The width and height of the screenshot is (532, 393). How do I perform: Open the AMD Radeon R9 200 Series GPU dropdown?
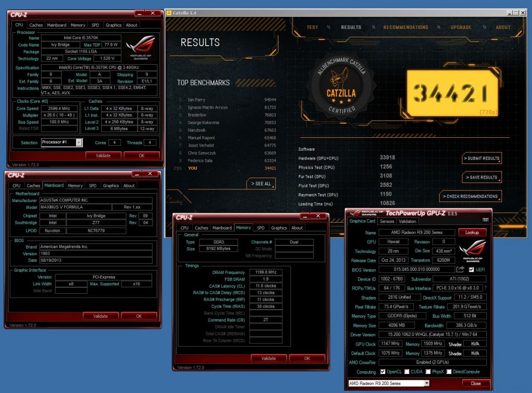426,383
